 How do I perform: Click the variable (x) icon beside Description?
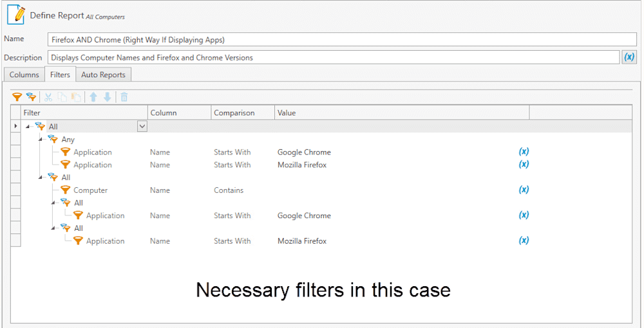tap(629, 57)
